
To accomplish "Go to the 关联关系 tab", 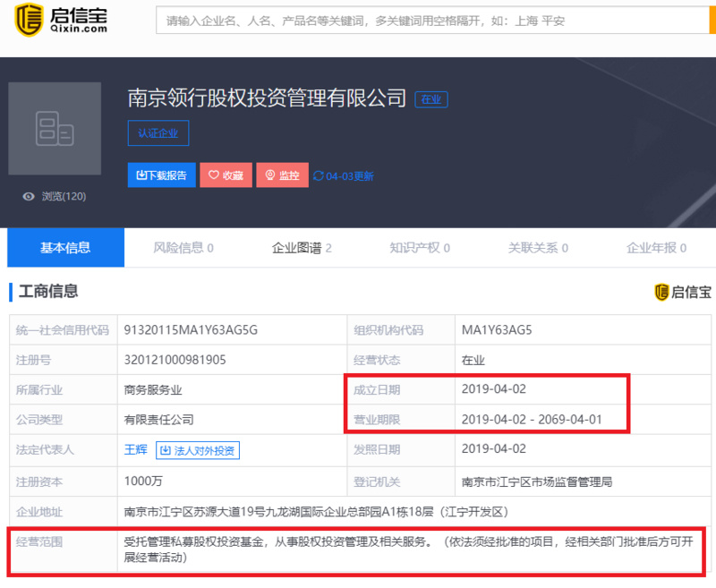I will coord(538,248).
